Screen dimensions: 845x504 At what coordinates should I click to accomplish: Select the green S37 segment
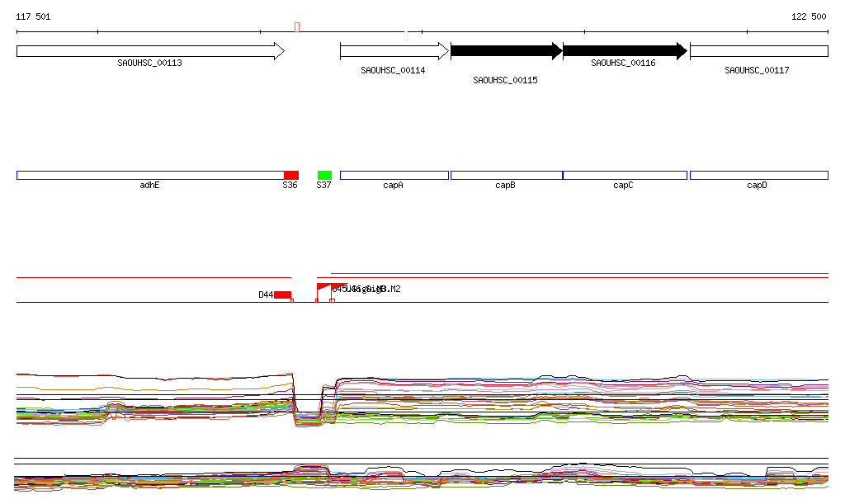[324, 175]
